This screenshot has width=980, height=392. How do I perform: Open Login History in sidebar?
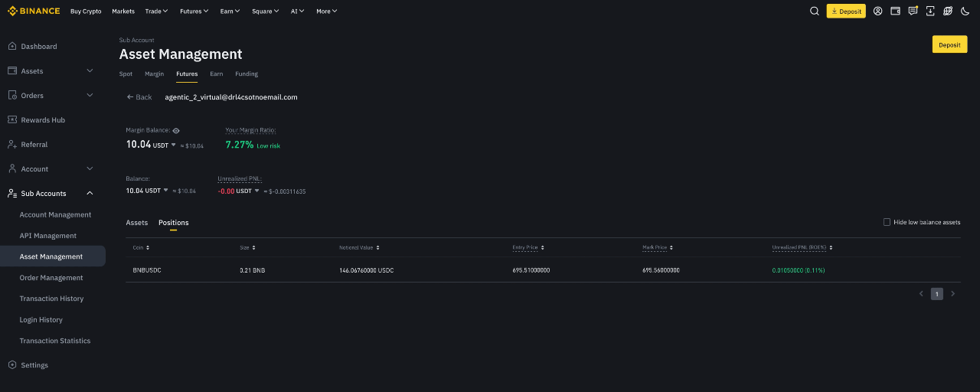coord(41,319)
